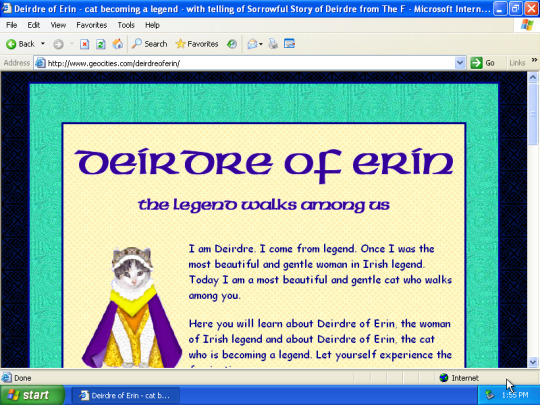
Task: Click 'the legend walks among us' subtitle
Action: pyautogui.click(x=264, y=205)
